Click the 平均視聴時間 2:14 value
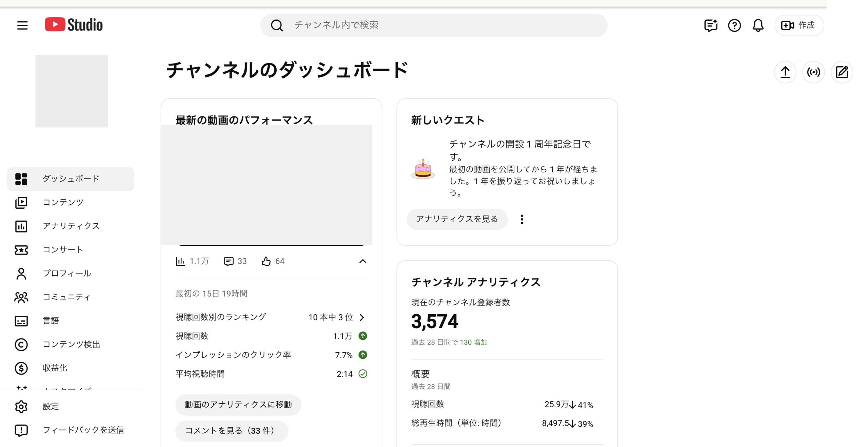Viewport: 868px width, 447px height. point(344,374)
